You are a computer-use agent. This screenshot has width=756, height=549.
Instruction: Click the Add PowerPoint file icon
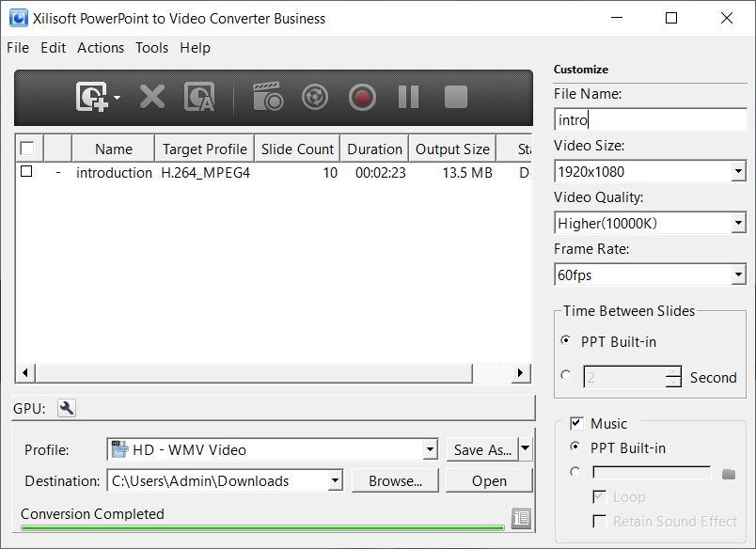[92, 97]
